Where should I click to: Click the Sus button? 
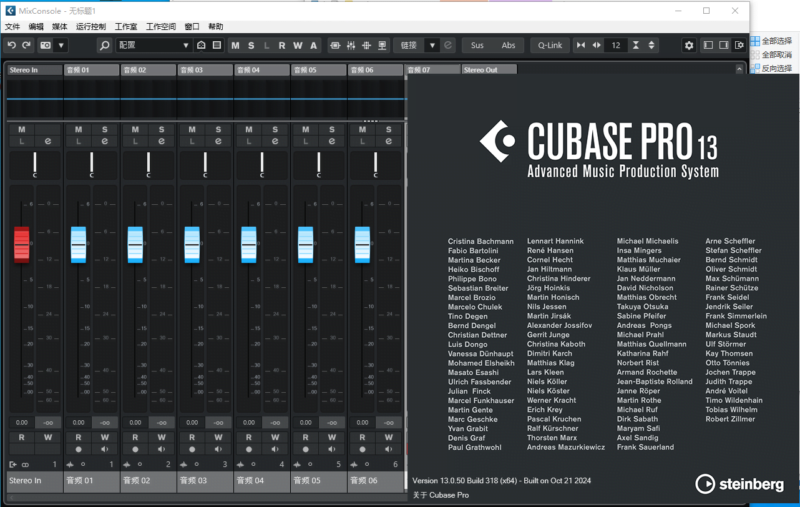477,45
